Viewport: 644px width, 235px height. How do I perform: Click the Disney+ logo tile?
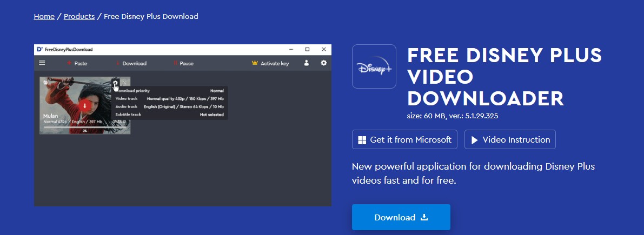pos(374,66)
